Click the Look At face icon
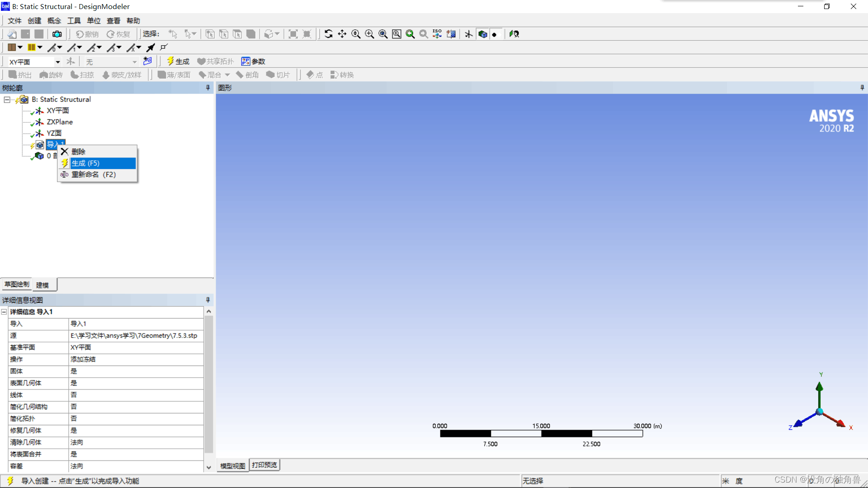The height and width of the screenshot is (488, 868). tap(451, 34)
